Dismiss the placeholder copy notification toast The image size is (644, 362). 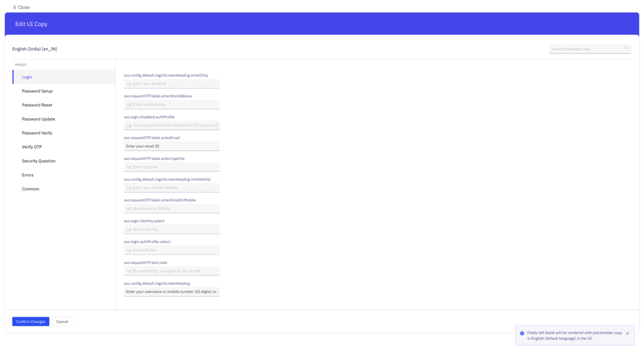click(x=627, y=333)
